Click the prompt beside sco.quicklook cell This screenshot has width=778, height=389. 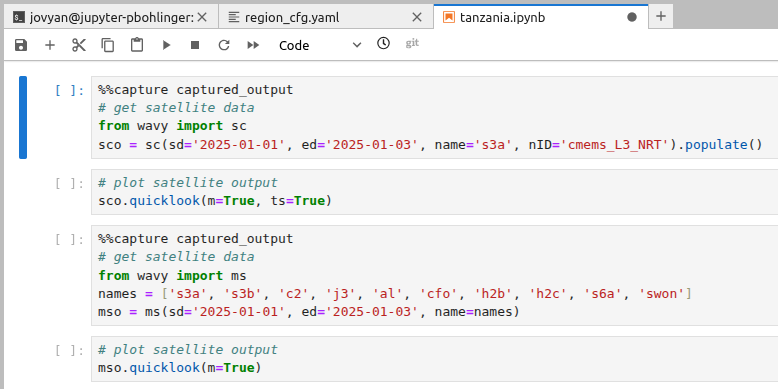coord(70,184)
